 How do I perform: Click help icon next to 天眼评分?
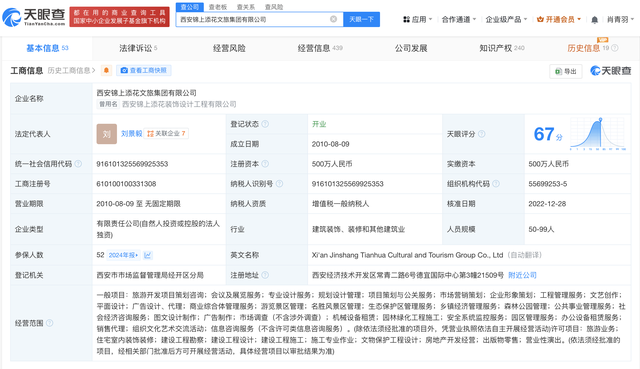(x=482, y=134)
